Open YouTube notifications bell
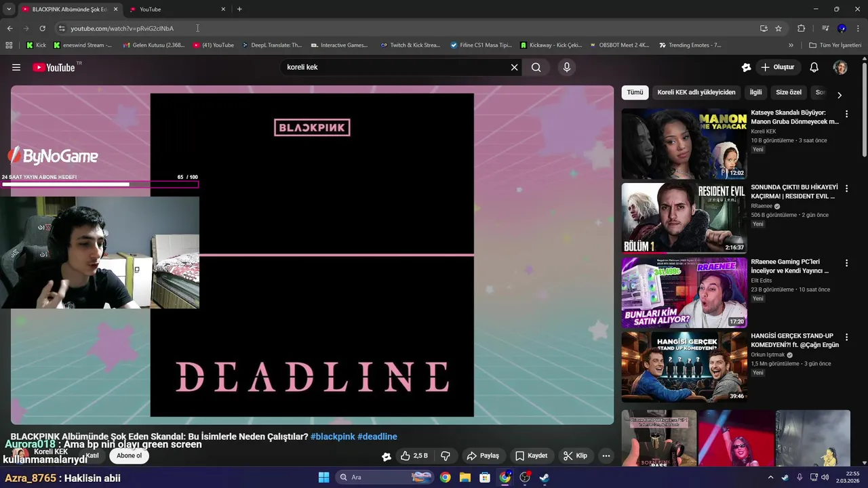868x488 pixels. point(814,67)
